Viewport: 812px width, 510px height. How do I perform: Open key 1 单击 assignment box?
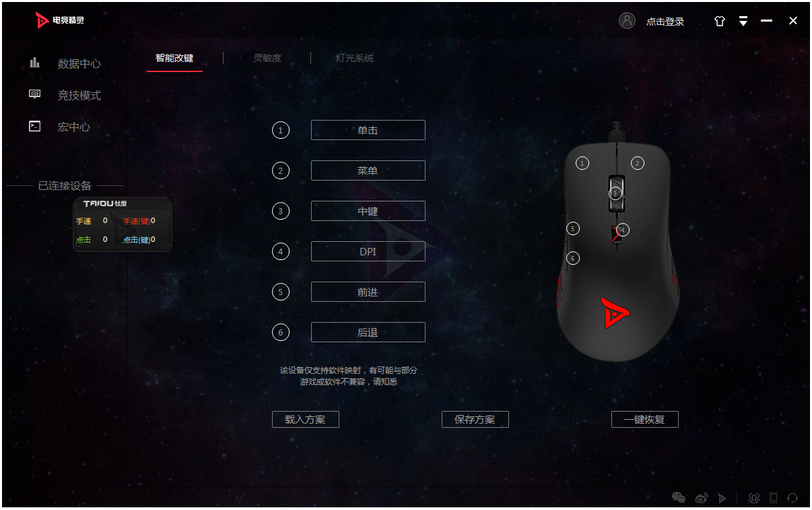tap(368, 130)
